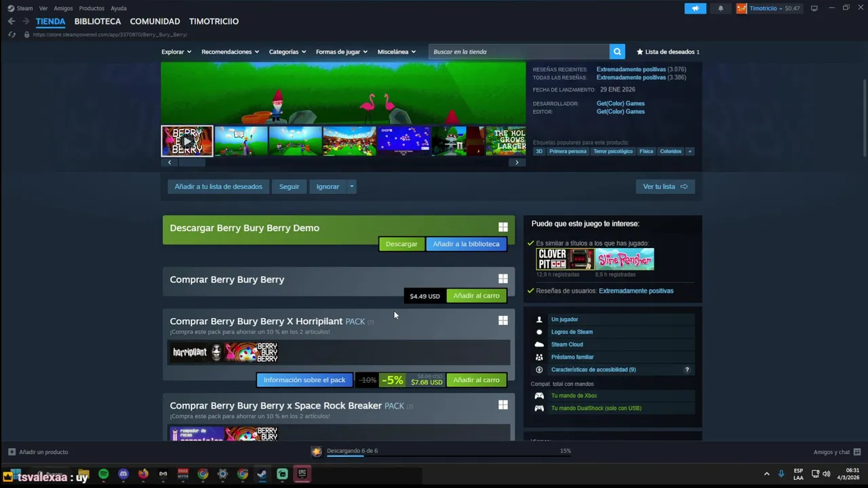The width and height of the screenshot is (868, 488).
Task: Add Berry Bury Berry $4.49 to cart
Action: [x=476, y=296]
